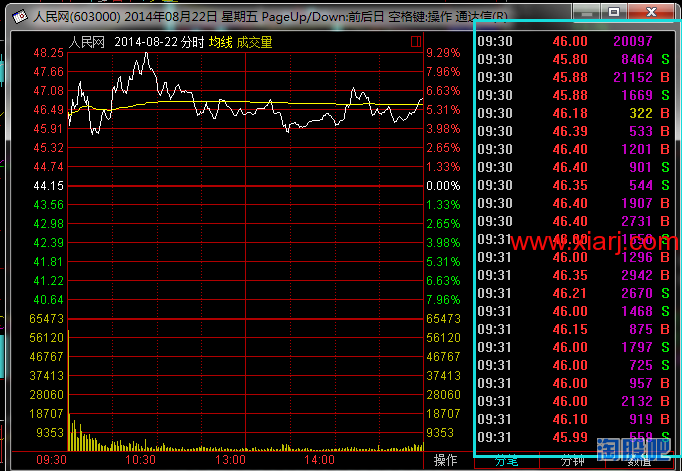Click the 均线 legend label
The width and height of the screenshot is (682, 471).
point(221,42)
